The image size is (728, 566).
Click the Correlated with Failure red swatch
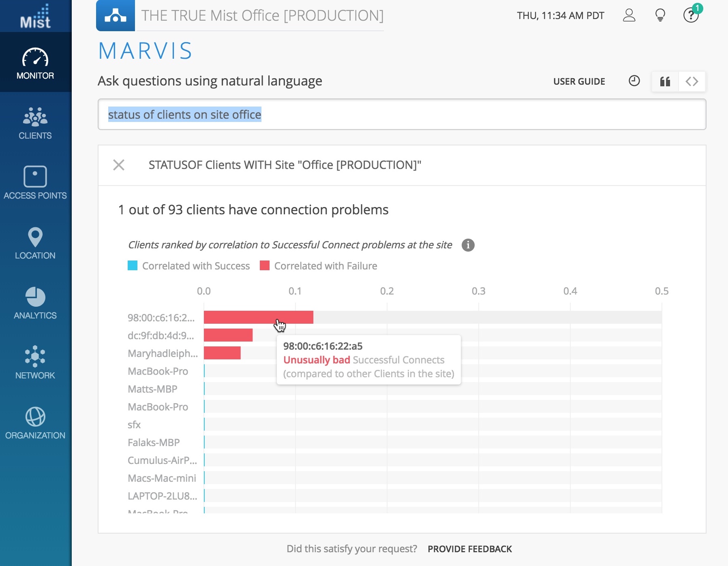click(265, 266)
